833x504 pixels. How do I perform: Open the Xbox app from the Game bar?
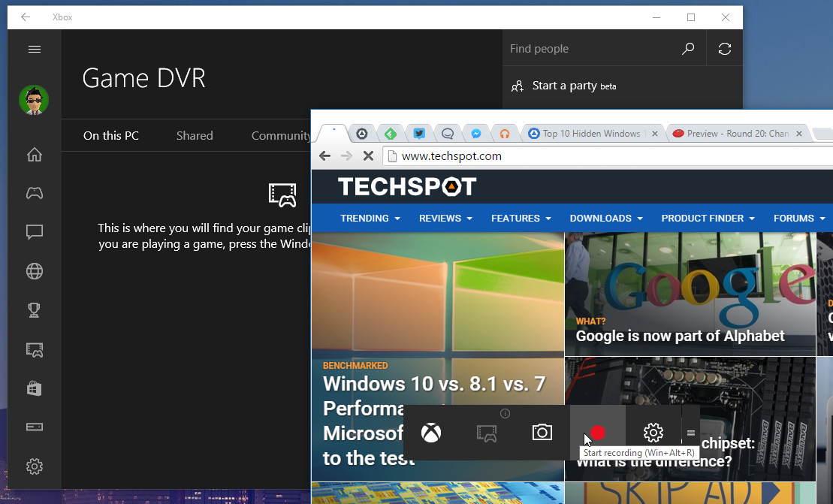[x=431, y=433]
